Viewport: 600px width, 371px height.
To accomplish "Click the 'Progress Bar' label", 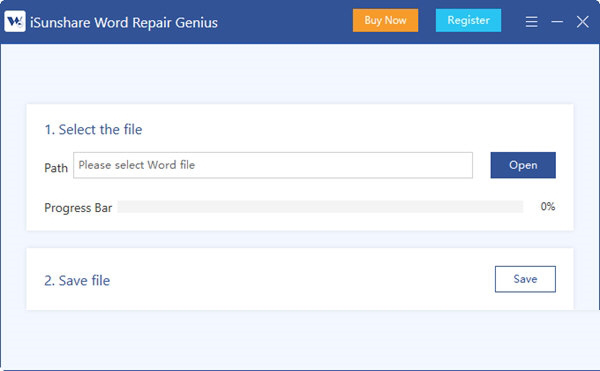I will click(78, 208).
